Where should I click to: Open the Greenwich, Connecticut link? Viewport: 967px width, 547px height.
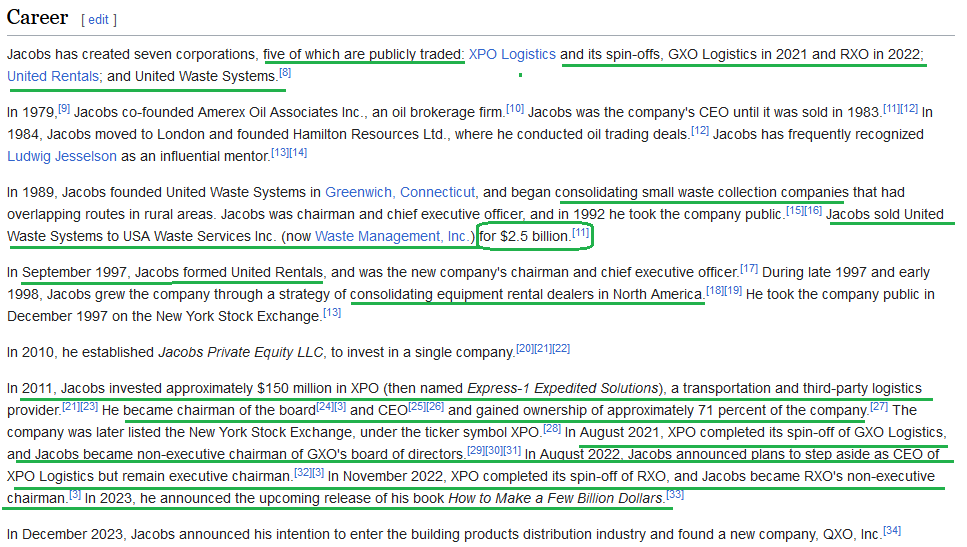click(x=400, y=192)
